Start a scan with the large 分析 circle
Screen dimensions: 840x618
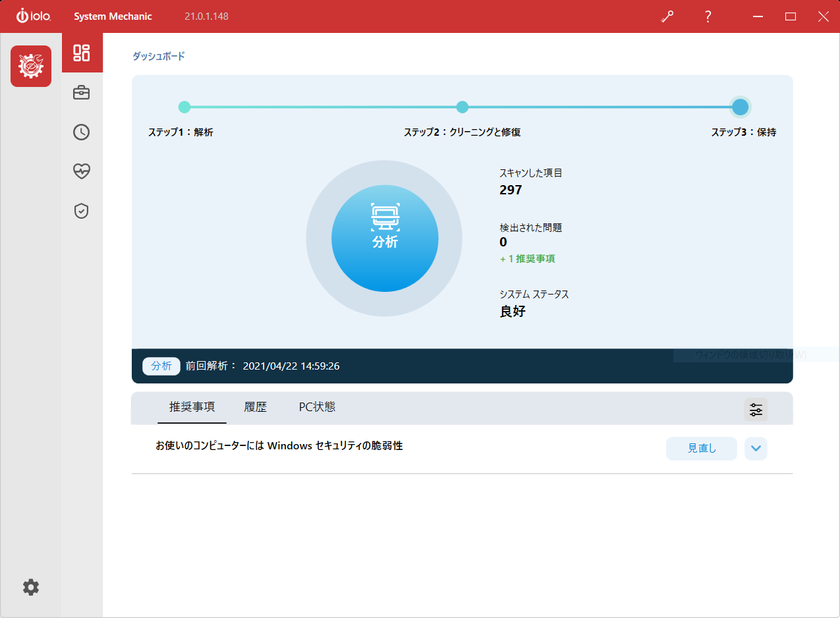pyautogui.click(x=385, y=238)
